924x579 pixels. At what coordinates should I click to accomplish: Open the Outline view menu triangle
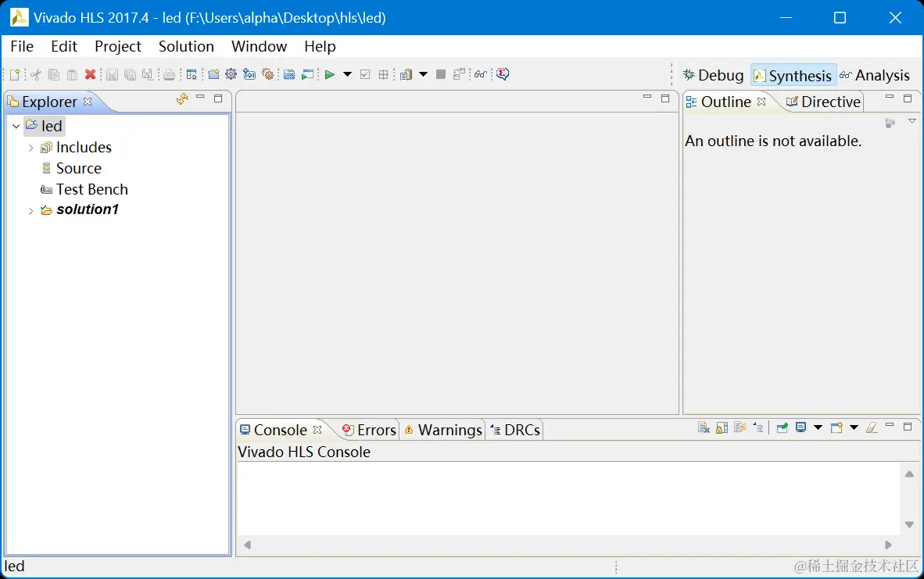pyautogui.click(x=912, y=121)
